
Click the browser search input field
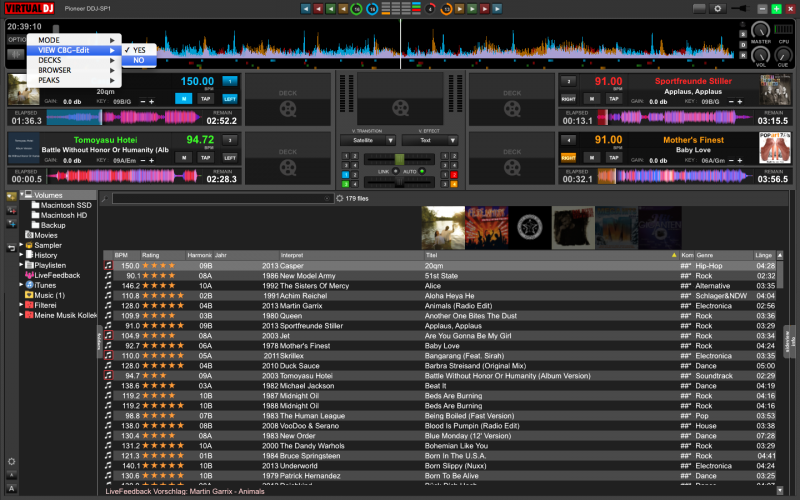(222, 198)
